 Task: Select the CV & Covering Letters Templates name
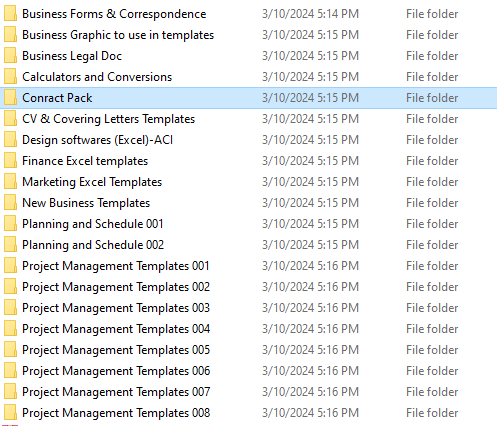(x=108, y=119)
